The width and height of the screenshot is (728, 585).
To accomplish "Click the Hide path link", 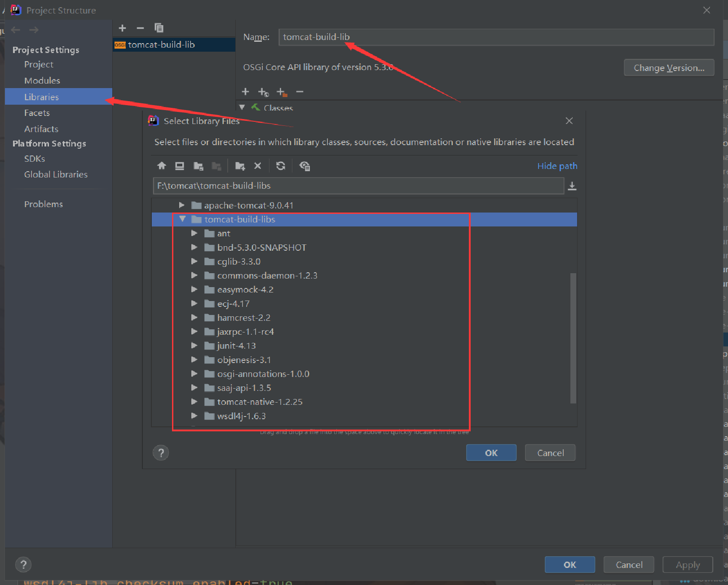I will tap(557, 166).
